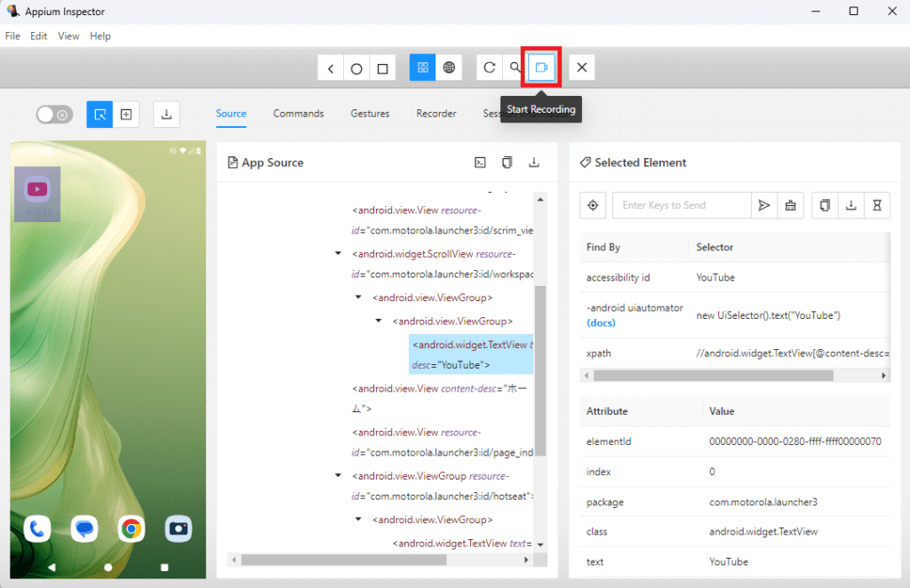Open the uiautomator docs link
This screenshot has height=588, width=910.
(x=600, y=322)
